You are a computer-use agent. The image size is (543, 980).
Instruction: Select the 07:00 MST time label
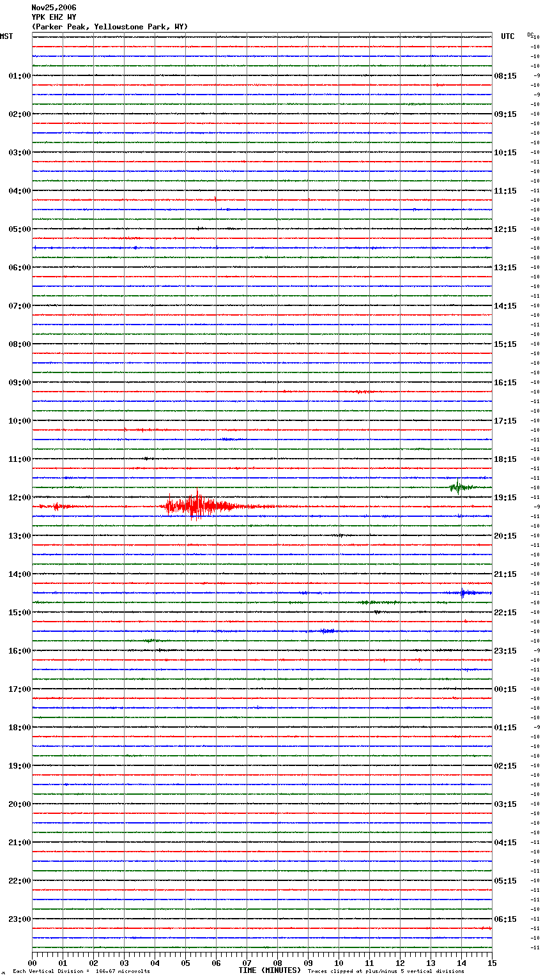[19, 306]
